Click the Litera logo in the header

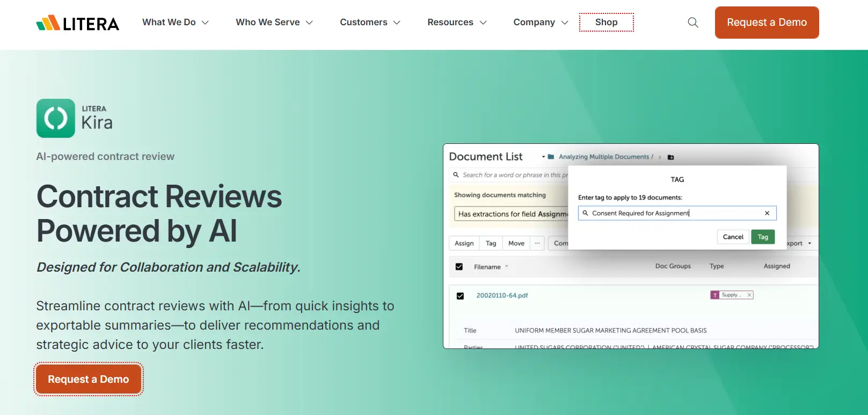pyautogui.click(x=78, y=23)
